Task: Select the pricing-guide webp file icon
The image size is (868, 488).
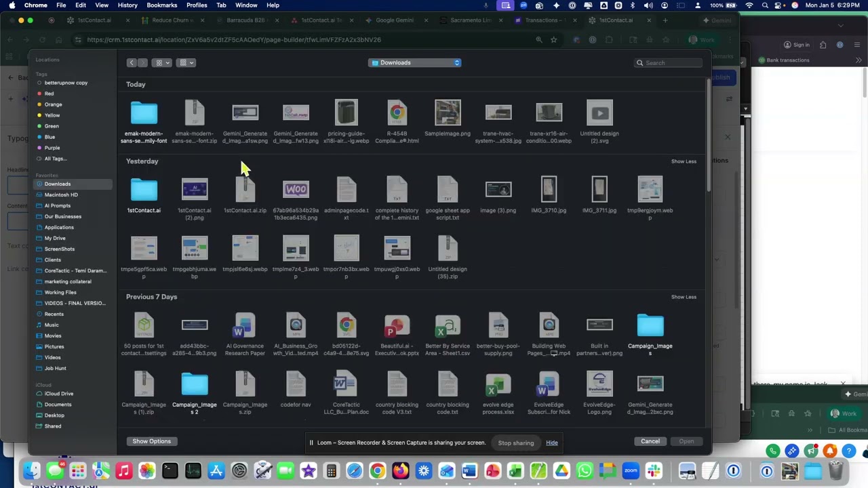Action: tap(347, 113)
